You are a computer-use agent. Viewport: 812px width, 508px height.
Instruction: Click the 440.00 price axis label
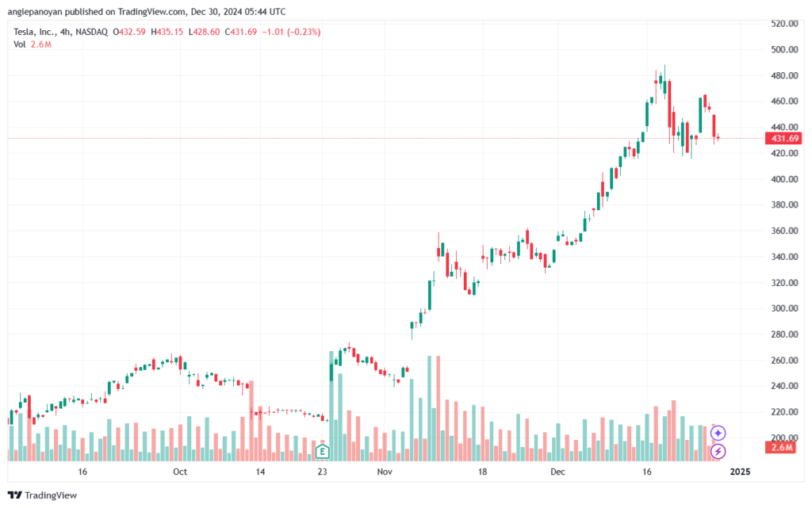coord(784,127)
